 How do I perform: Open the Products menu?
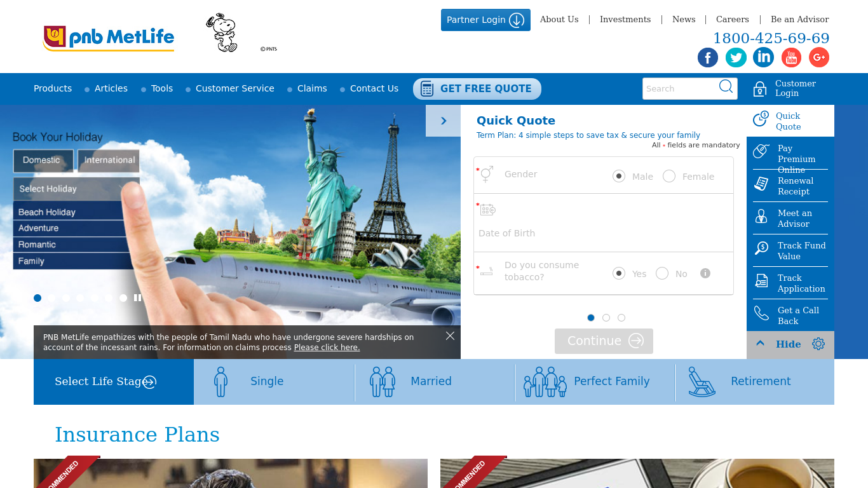(x=53, y=88)
